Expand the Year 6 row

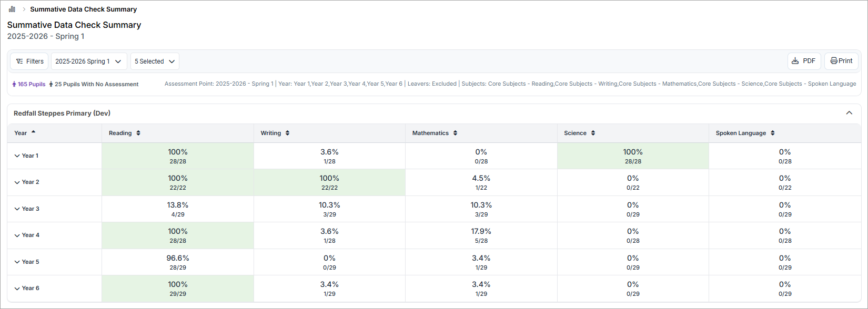(x=17, y=288)
